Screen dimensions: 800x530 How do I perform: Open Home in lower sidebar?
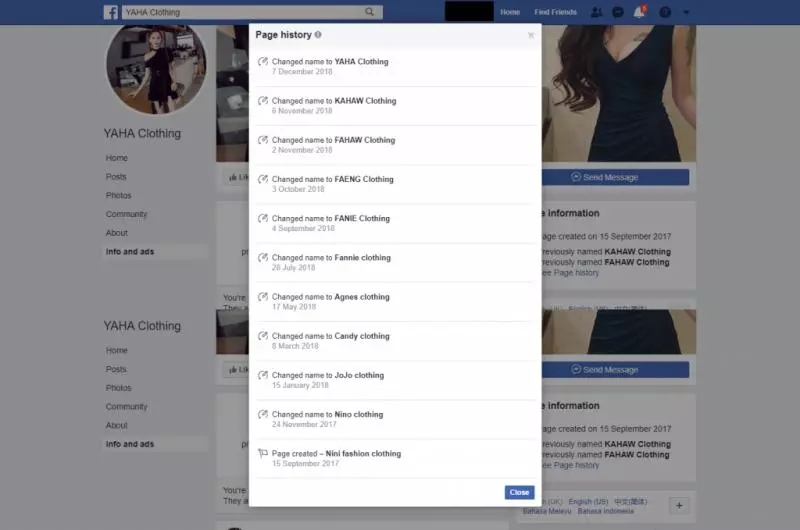pos(117,350)
